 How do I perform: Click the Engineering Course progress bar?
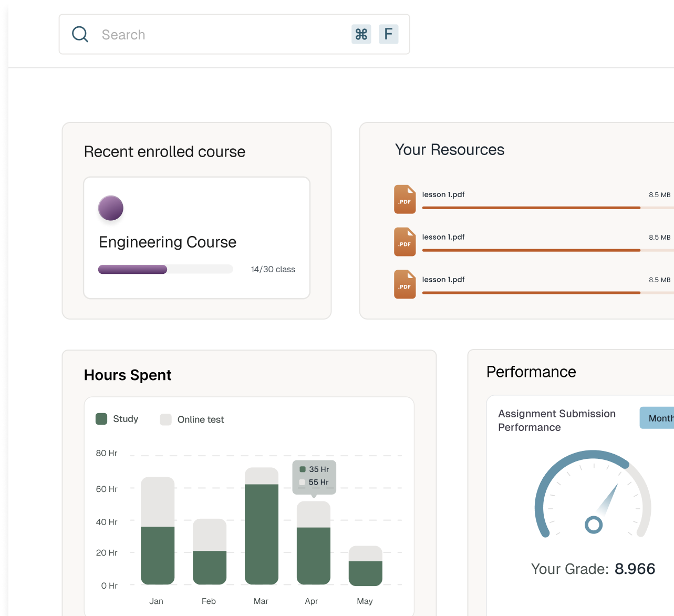pos(165,270)
